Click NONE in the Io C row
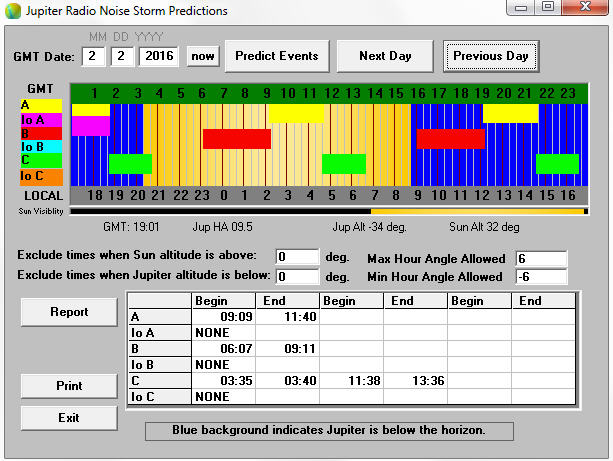Image resolution: width=613 pixels, height=461 pixels. (212, 397)
